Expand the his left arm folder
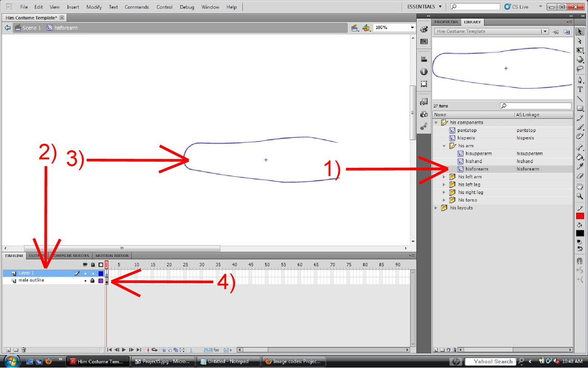Viewport: 588px width, 368px height. (444, 177)
